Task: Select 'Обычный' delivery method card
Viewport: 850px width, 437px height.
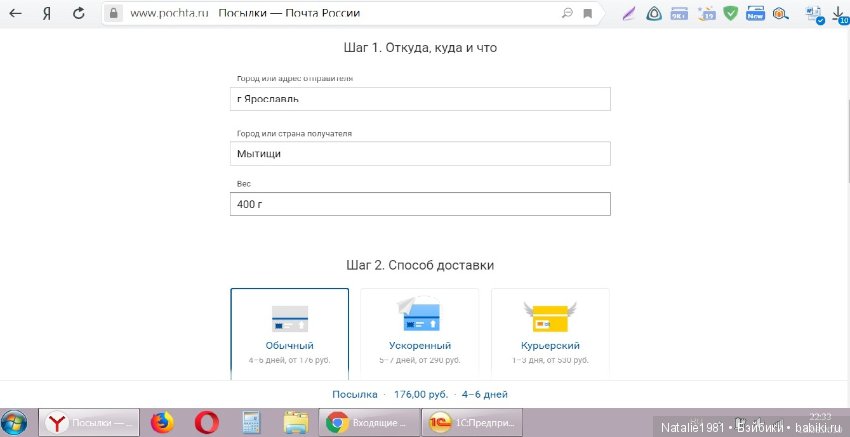Action: click(289, 334)
